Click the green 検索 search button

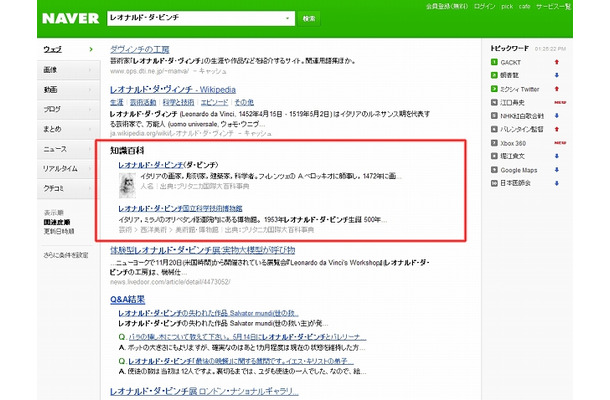pos(309,18)
